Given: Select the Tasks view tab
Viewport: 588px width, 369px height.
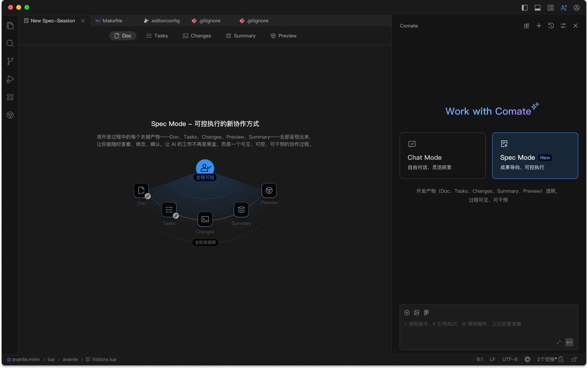Looking at the screenshot, I should [x=157, y=36].
